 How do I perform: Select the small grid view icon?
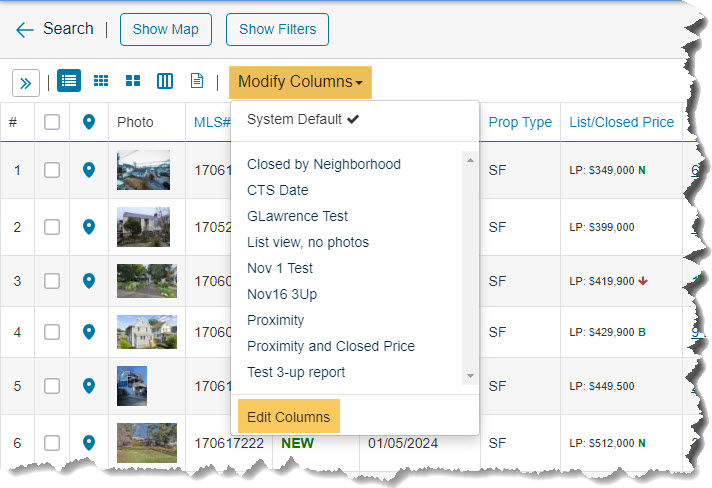coord(101,81)
